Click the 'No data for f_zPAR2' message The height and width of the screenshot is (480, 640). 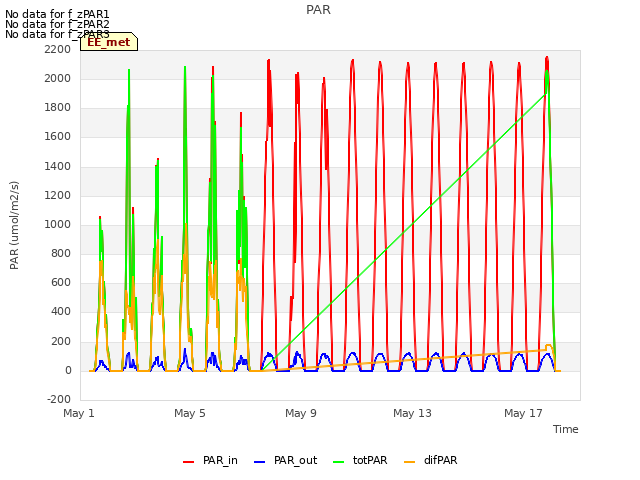coord(57,24)
